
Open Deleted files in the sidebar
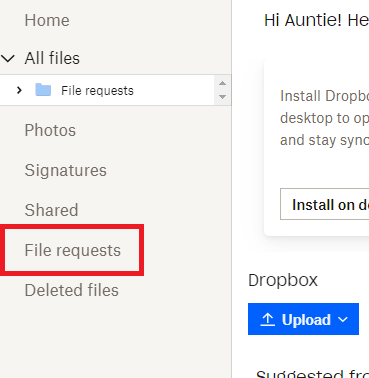coord(71,290)
